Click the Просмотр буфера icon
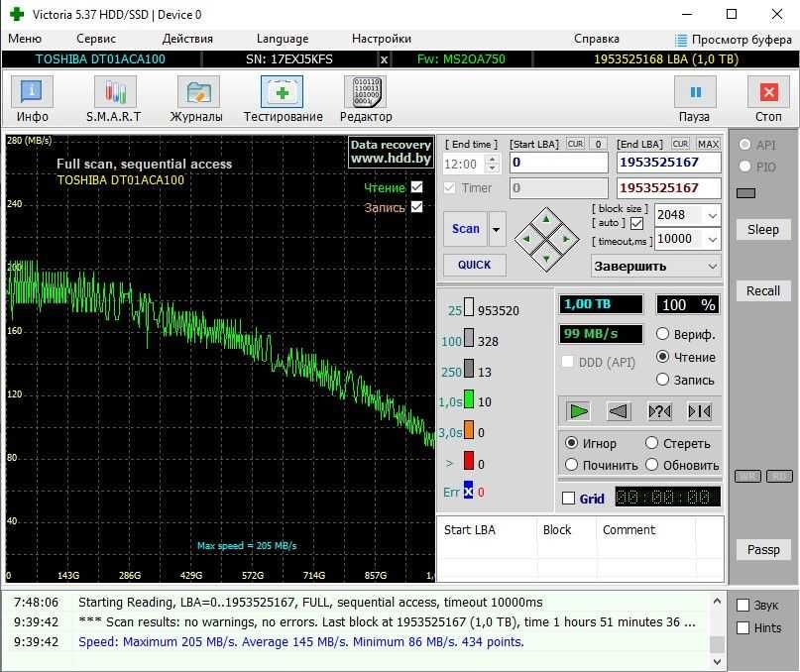Image resolution: width=800 pixels, height=672 pixels. tap(681, 40)
